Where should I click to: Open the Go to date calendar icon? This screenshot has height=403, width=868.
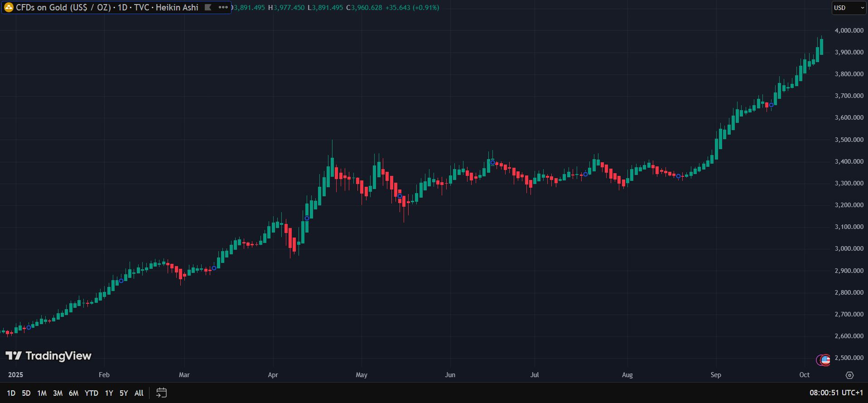pyautogui.click(x=161, y=393)
